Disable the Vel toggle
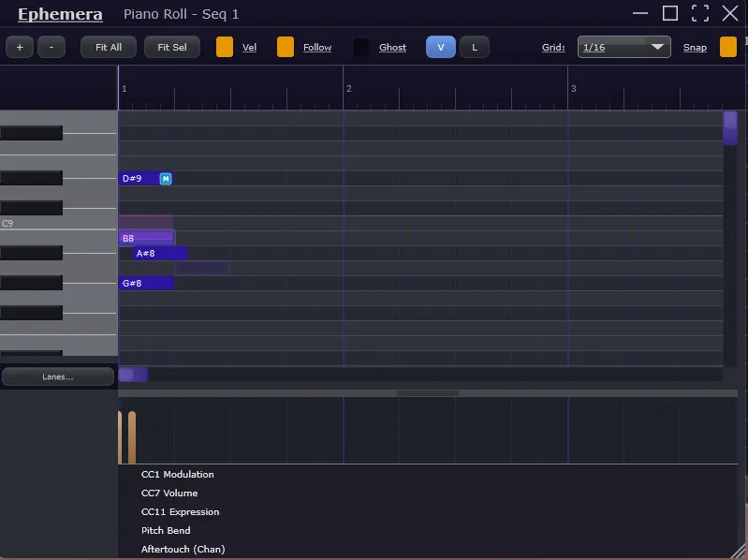Screen dimensions: 748x560 coord(225,47)
